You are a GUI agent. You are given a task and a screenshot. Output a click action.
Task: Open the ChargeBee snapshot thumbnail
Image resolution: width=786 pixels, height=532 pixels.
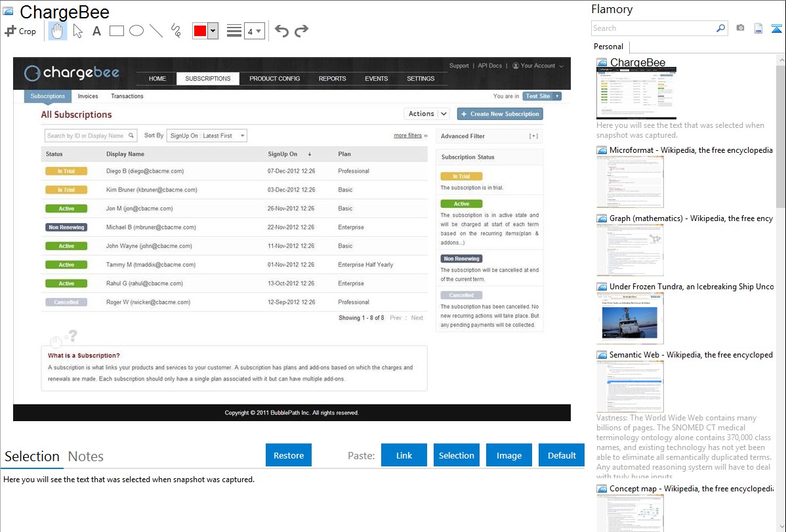tap(636, 93)
